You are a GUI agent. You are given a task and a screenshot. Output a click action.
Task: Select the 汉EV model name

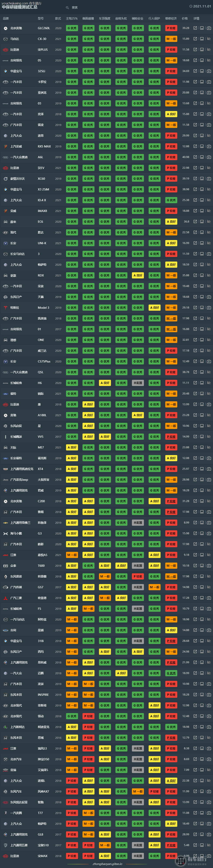point(41,168)
